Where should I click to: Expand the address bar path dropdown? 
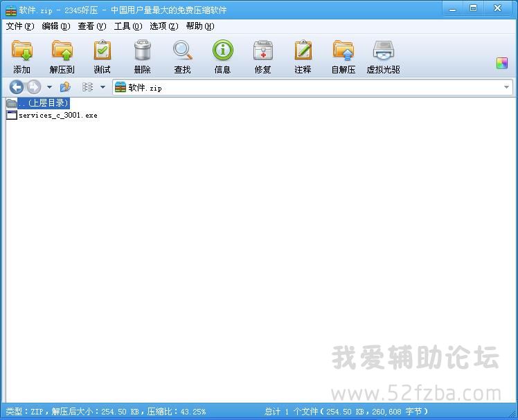click(x=506, y=87)
